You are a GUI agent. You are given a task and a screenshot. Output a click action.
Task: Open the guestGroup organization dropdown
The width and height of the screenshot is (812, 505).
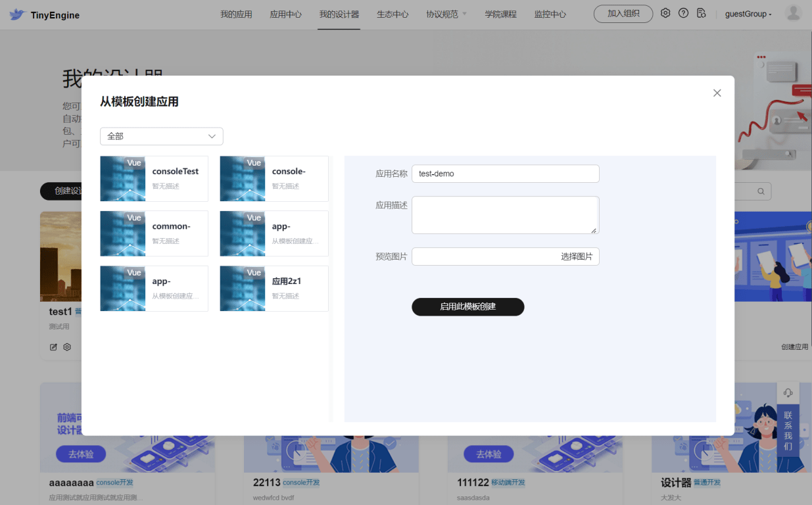748,14
